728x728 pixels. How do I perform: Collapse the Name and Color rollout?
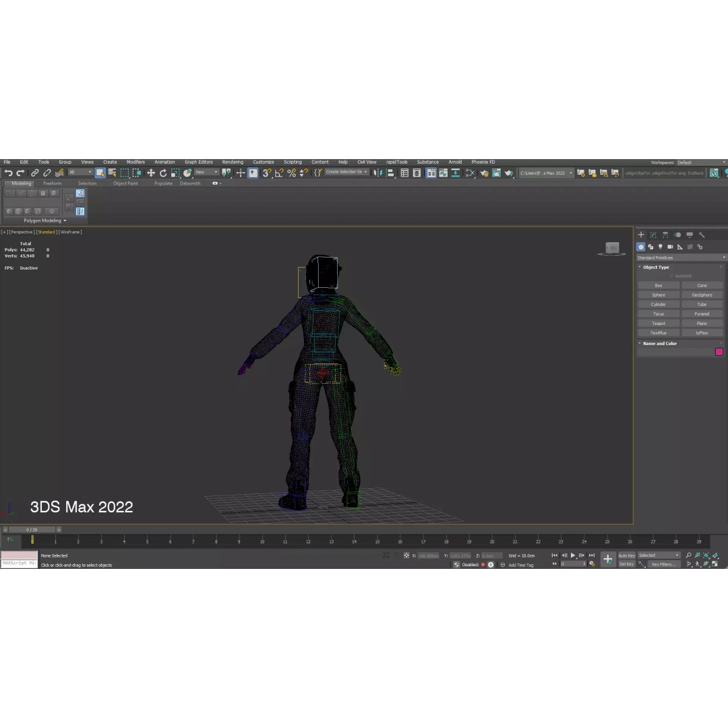coord(659,344)
